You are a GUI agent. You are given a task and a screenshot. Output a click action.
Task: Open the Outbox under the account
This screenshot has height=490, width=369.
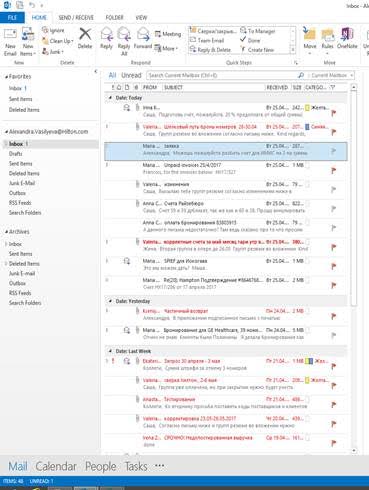17,193
